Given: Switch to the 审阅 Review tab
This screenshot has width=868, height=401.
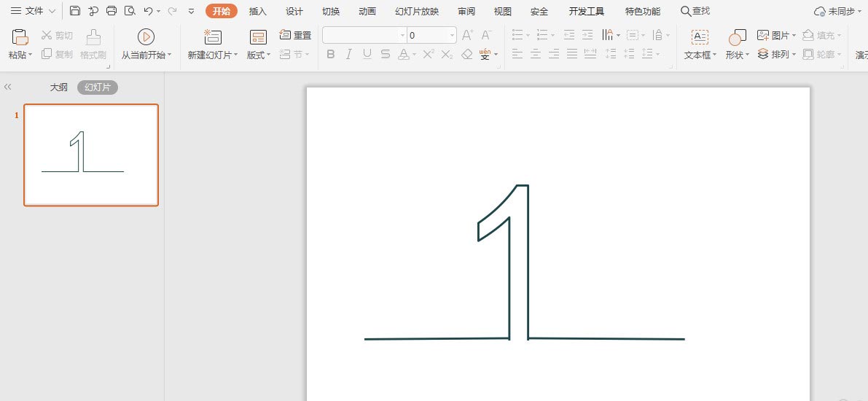Looking at the screenshot, I should pos(466,11).
